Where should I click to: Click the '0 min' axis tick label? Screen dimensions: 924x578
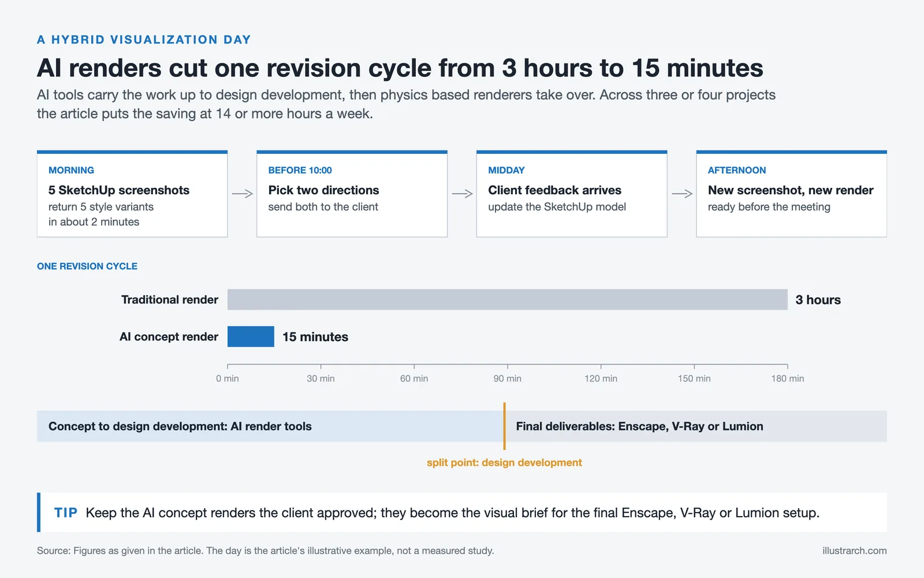point(228,379)
